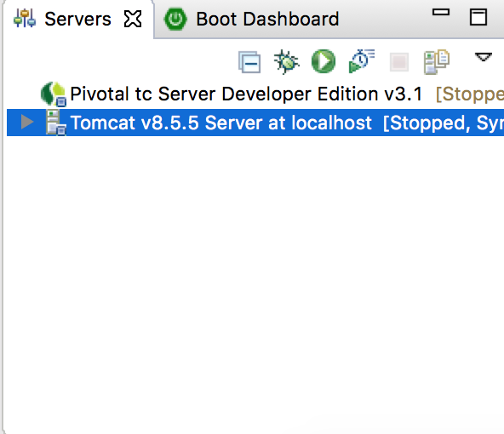This screenshot has height=434, width=504.
Task: Start the server in debug mode
Action: pos(286,61)
